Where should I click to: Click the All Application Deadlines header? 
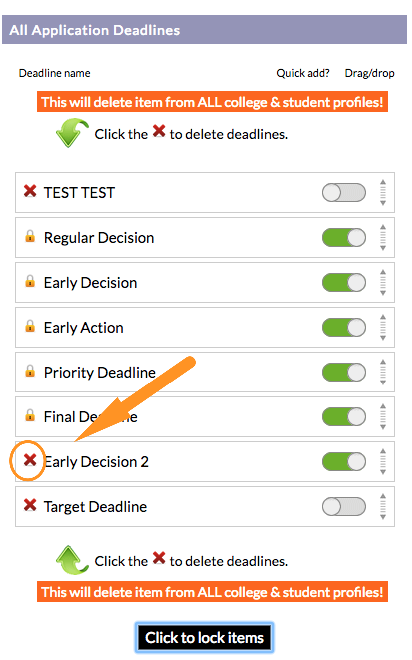205,30
